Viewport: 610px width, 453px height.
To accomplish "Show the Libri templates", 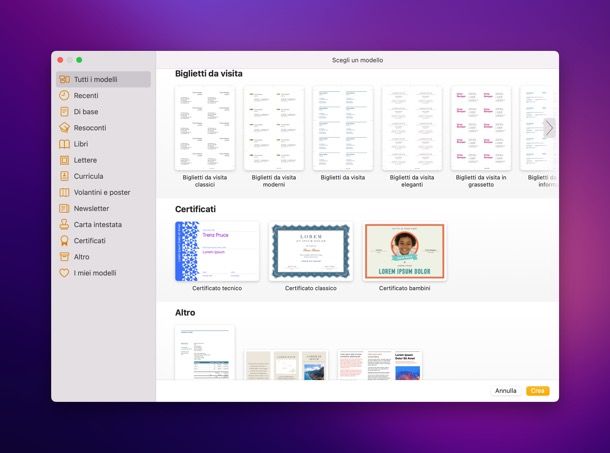I will click(x=81, y=144).
